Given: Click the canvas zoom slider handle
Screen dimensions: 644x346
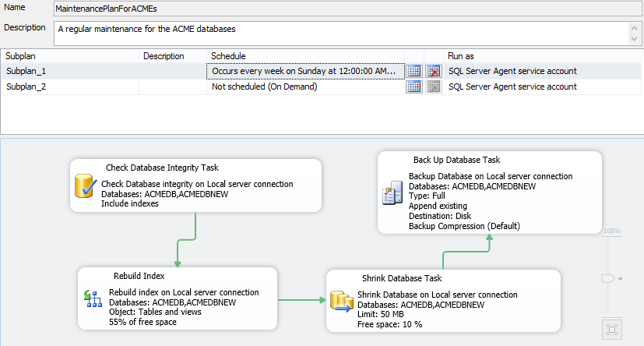Looking at the screenshot, I should 608,278.
